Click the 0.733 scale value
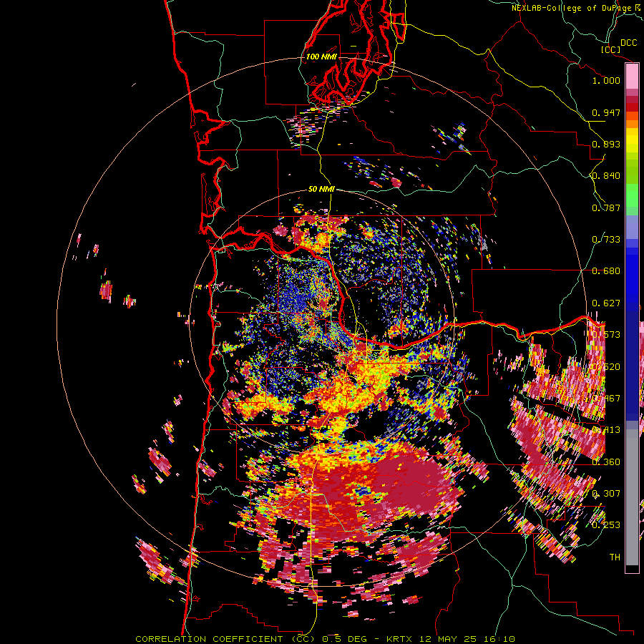Image resolution: width=644 pixels, height=644 pixels. [606, 240]
